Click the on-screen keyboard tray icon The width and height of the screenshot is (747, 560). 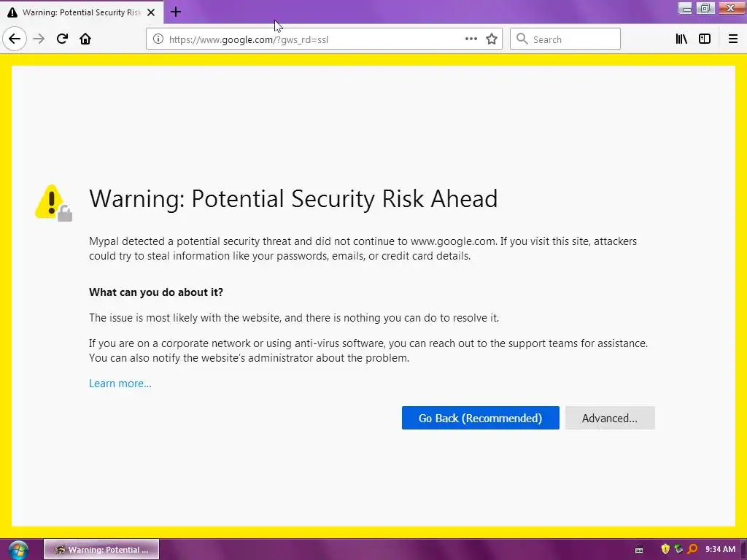click(639, 550)
